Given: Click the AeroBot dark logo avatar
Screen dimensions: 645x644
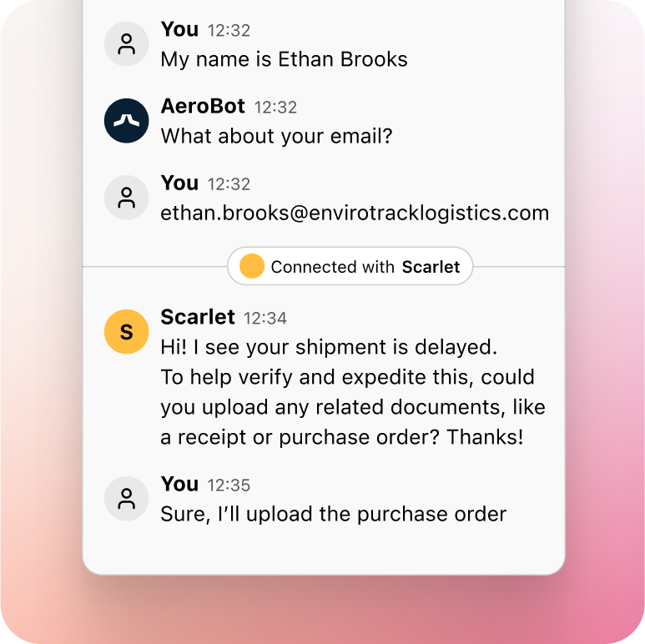Looking at the screenshot, I should 126,120.
